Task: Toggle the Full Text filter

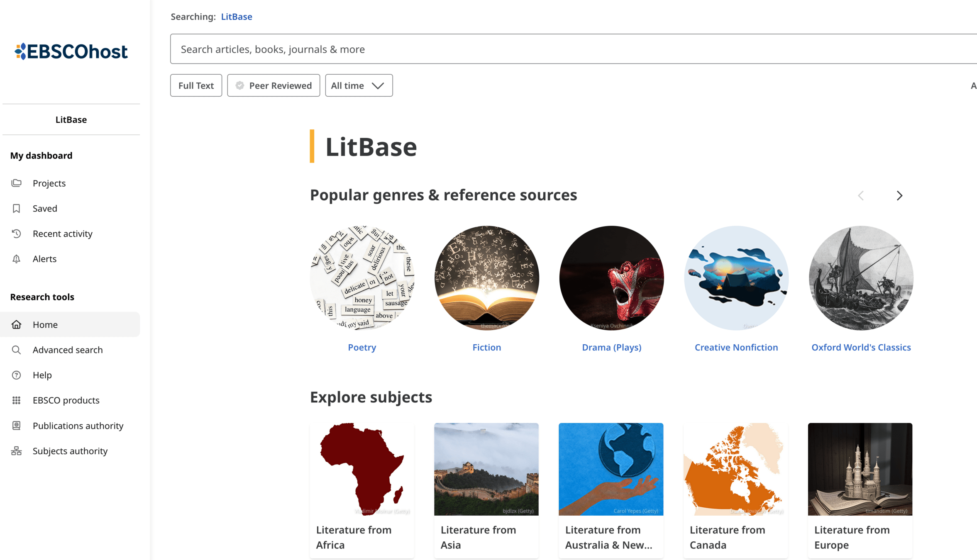Action: pos(196,85)
